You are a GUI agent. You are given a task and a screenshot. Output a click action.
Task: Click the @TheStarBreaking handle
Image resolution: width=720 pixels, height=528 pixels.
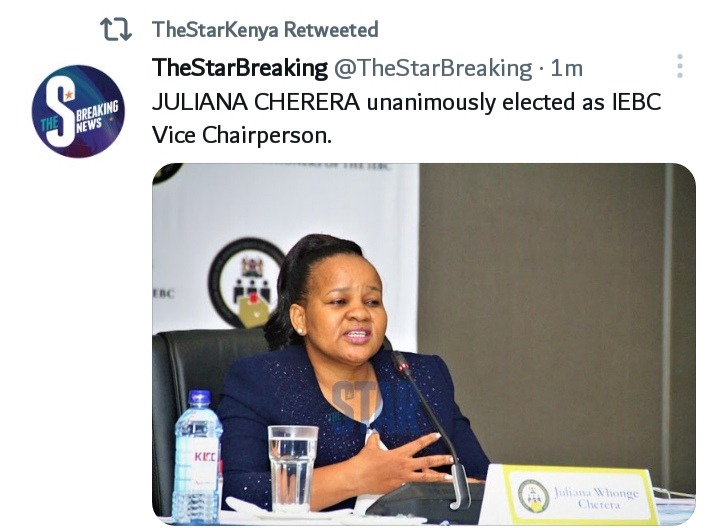(433, 68)
